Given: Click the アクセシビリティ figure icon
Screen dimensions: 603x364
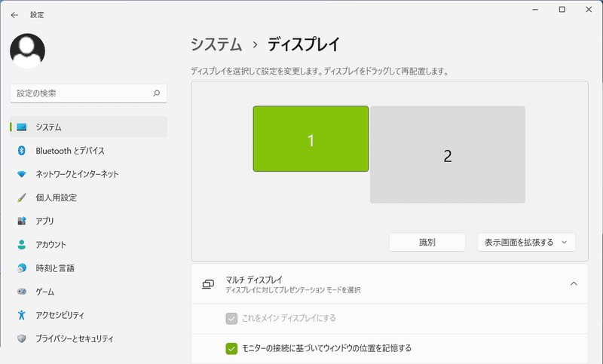Looking at the screenshot, I should pos(22,315).
